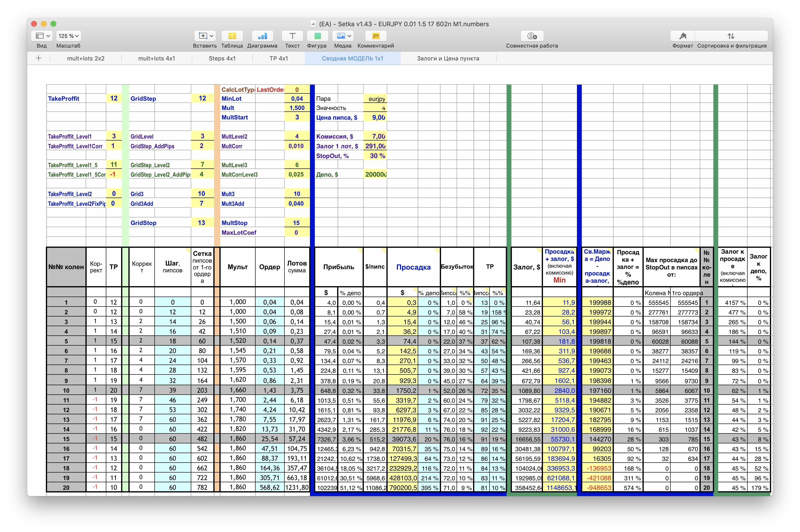Screen dimensions: 800x532
Task: Select the Grid3 value 10
Action: [x=202, y=194]
